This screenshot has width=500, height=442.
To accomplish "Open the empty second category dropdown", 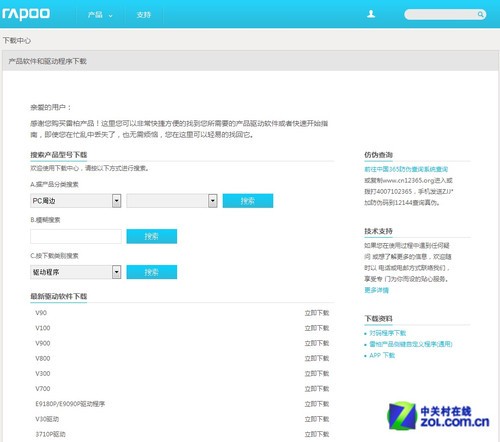I will pyautogui.click(x=172, y=201).
